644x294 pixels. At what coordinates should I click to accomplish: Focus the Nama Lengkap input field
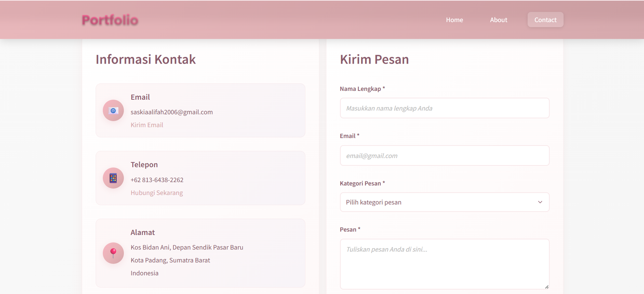click(444, 108)
